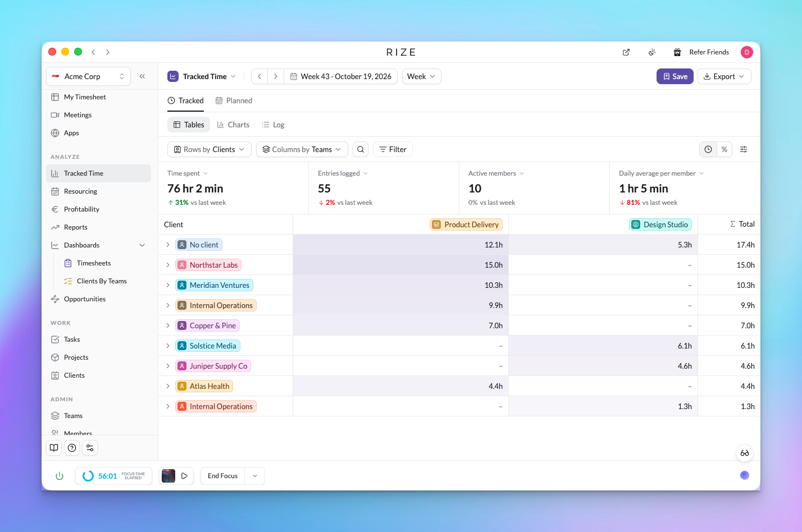Screen dimensions: 802x532
Task: Expand the Solstice Media row
Action: tap(168, 346)
